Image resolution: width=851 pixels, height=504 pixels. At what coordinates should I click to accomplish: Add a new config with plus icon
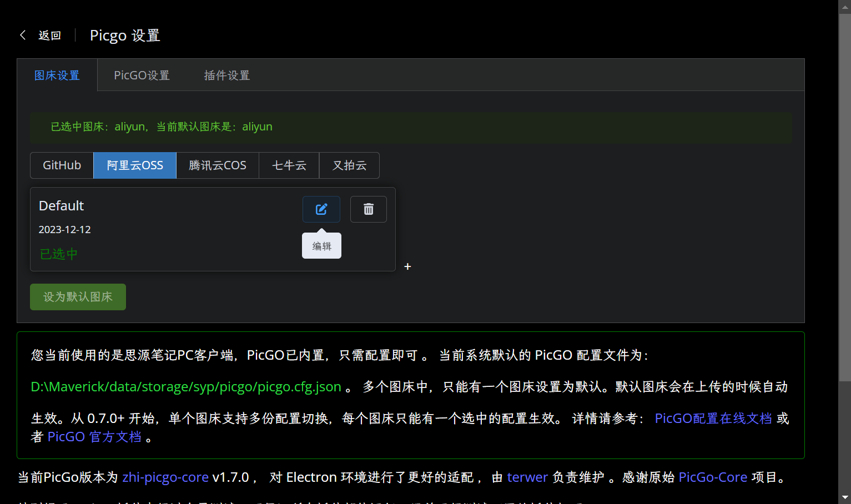pos(407,266)
